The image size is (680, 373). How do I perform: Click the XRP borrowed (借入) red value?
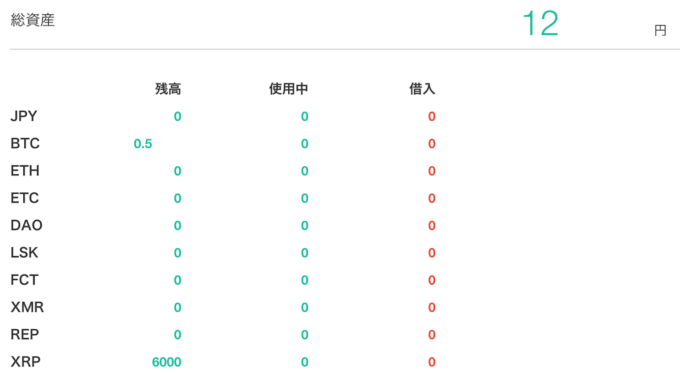point(432,362)
